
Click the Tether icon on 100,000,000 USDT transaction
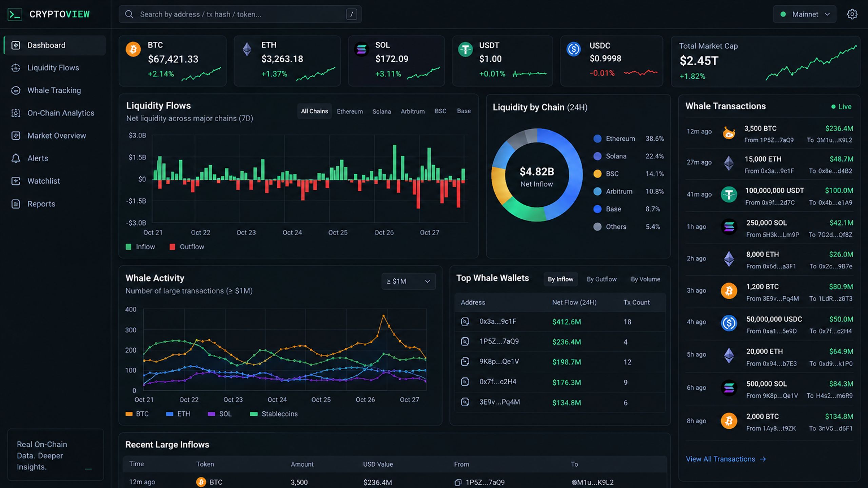click(729, 195)
